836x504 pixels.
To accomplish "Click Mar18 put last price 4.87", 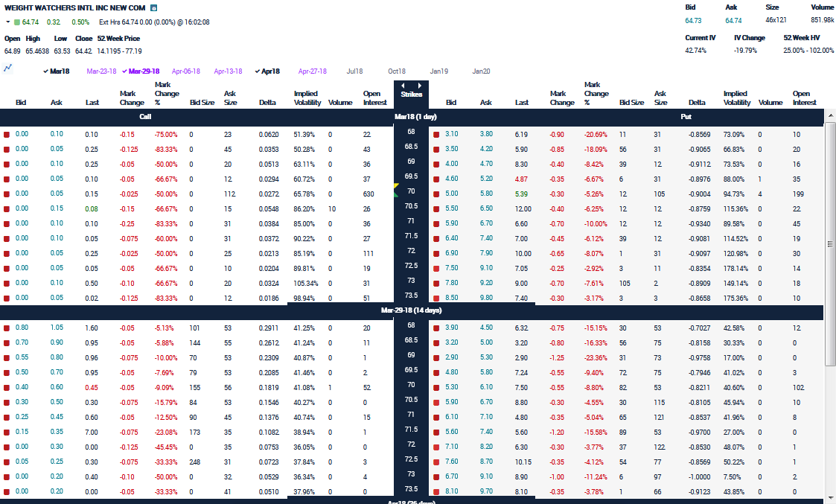I will (x=521, y=179).
